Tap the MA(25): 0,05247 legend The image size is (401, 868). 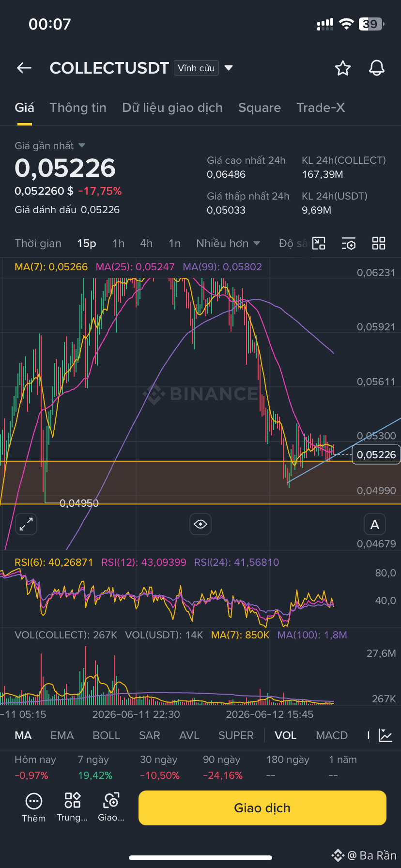[x=135, y=267]
